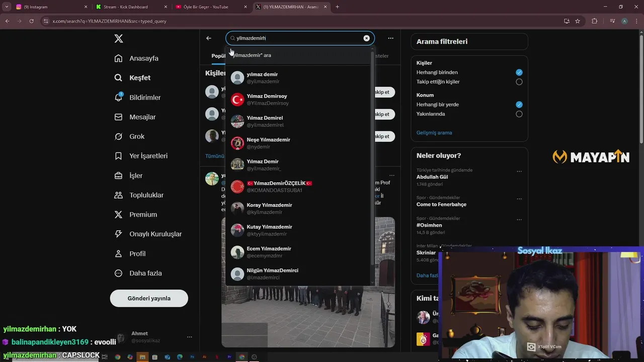The image size is (644, 362).
Task: Click the Tümünü people link
Action: point(215,156)
